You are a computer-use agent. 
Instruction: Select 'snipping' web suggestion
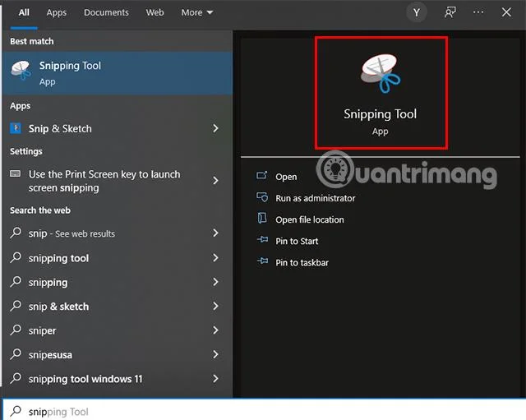(x=118, y=282)
